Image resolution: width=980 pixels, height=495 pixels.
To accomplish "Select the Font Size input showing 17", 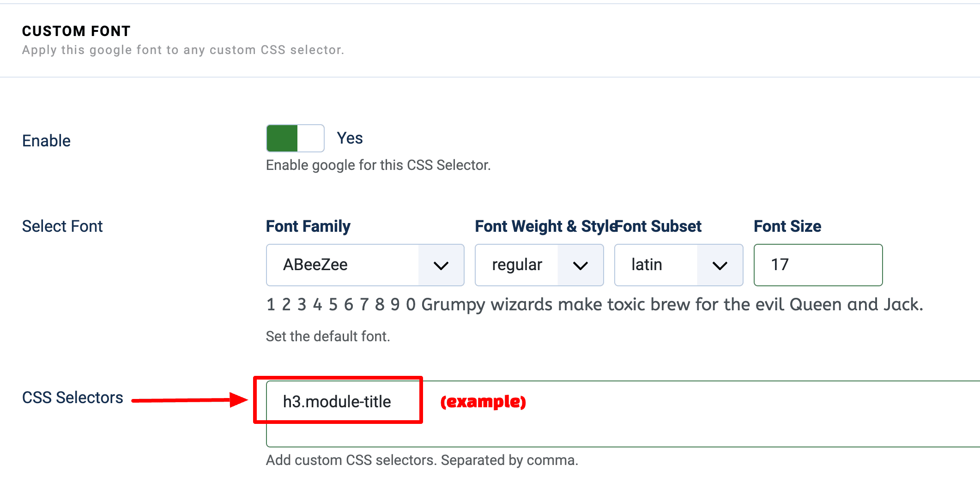I will click(817, 265).
